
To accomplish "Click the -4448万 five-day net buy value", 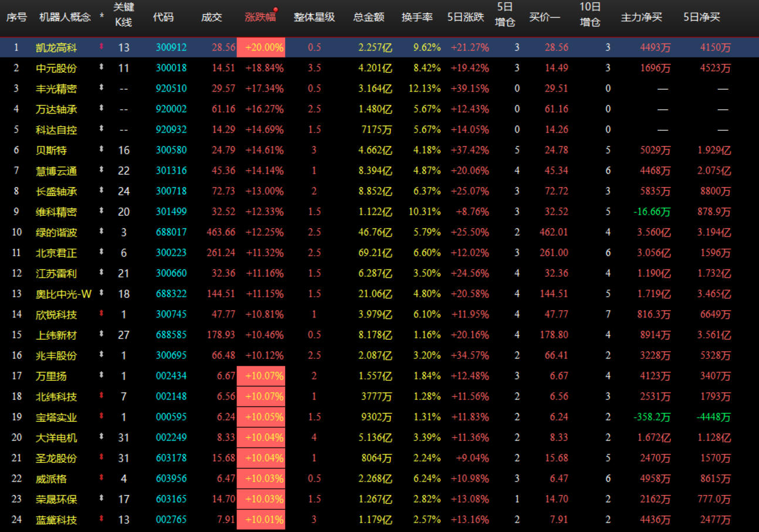I will click(714, 417).
